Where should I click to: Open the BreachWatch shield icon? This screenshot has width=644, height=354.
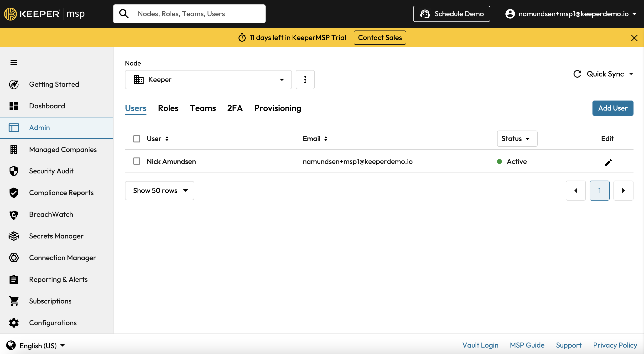(x=14, y=215)
